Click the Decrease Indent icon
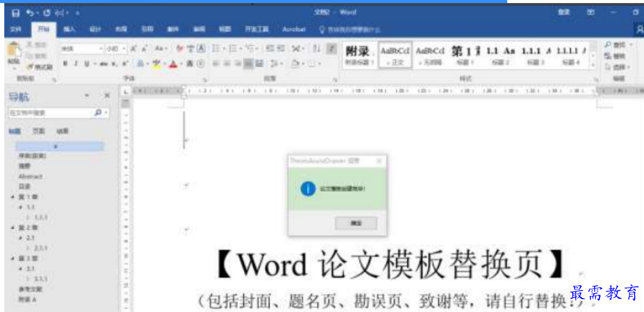This screenshot has height=312, width=644. pyautogui.click(x=269, y=49)
